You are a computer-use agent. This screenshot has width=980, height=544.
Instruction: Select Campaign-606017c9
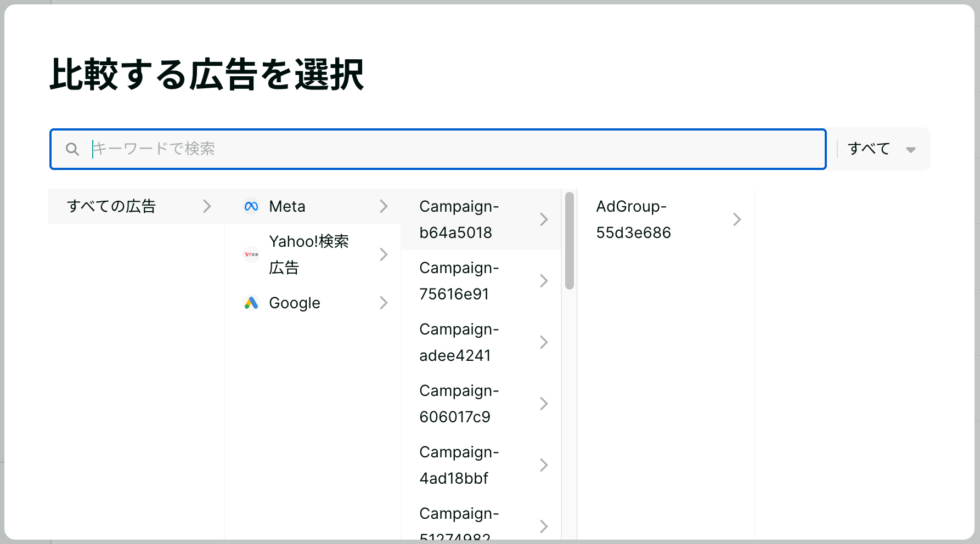pyautogui.click(x=481, y=404)
